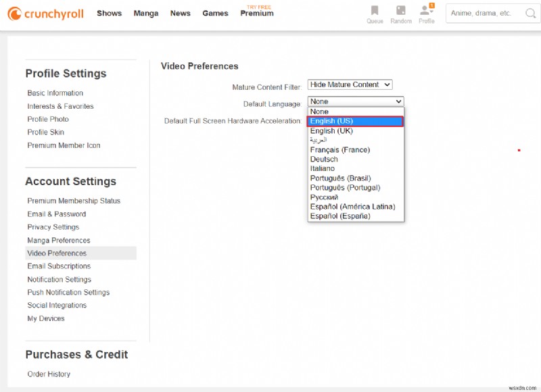Go to Notification Settings
The width and height of the screenshot is (541, 392).
(59, 279)
